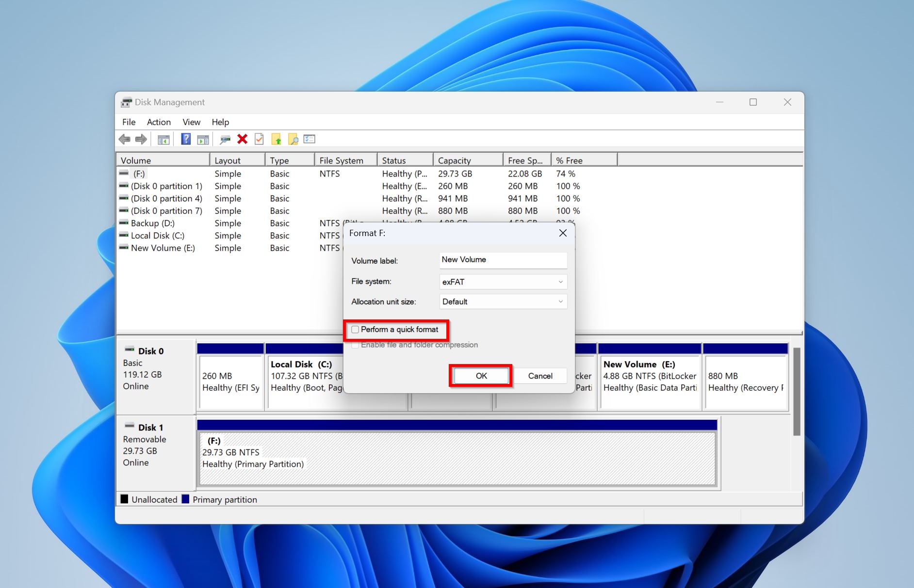Screen dimensions: 914x588
Task: Open the File system exFAT dropdown
Action: point(503,282)
